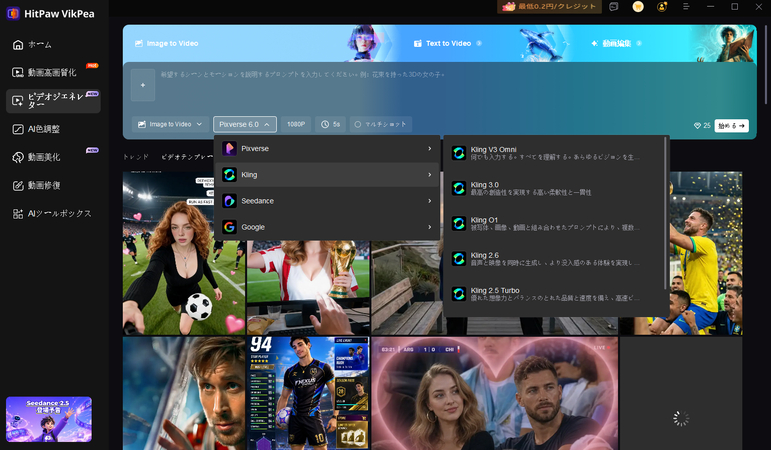The width and height of the screenshot is (771, 450).
Task: Click the 25 credits diamond indicator
Action: (x=702, y=126)
